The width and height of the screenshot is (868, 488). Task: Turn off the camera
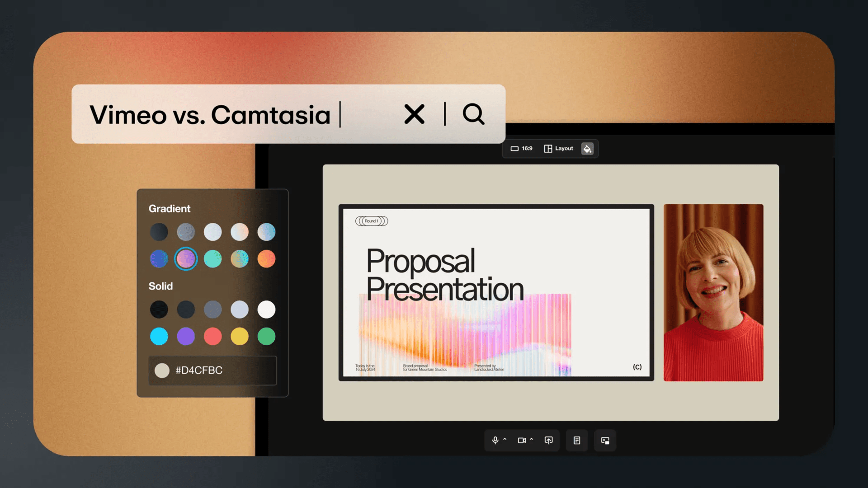(x=523, y=441)
